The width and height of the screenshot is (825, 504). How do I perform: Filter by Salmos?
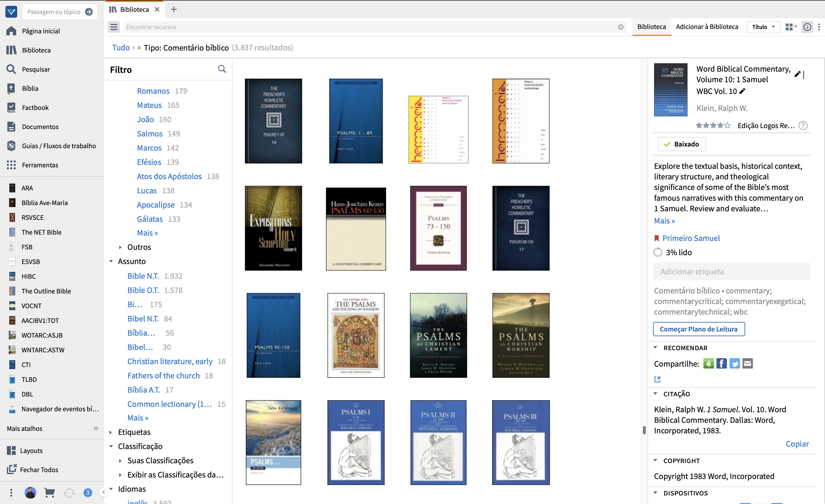(x=149, y=134)
